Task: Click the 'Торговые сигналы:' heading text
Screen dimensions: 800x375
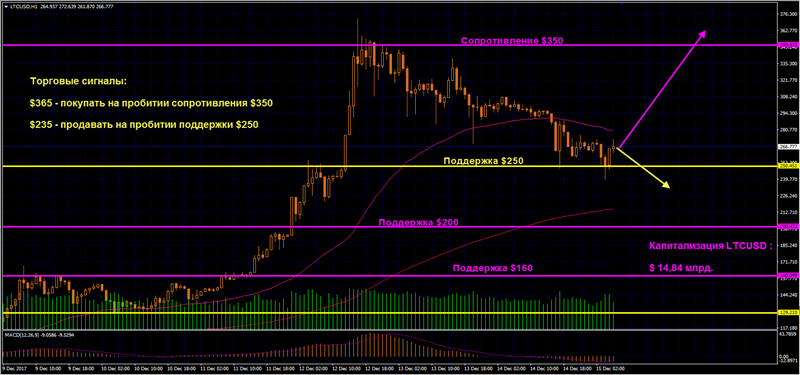Action: tap(78, 82)
